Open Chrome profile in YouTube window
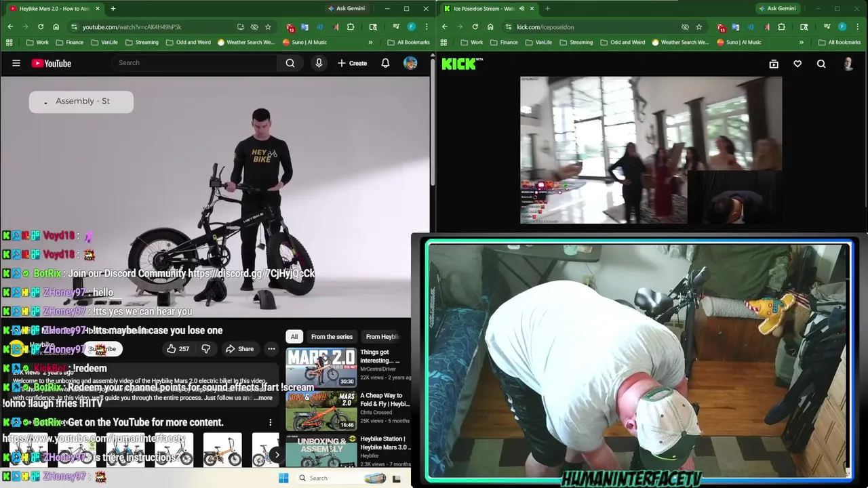Image resolution: width=868 pixels, height=488 pixels. click(412, 27)
